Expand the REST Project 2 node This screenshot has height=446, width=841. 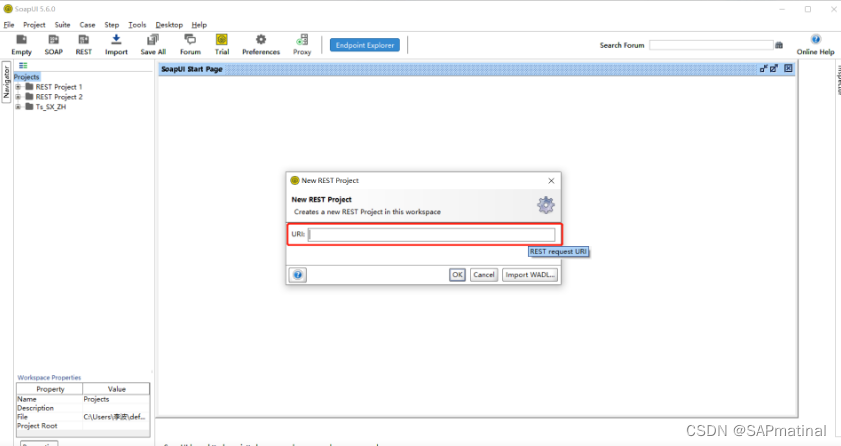click(18, 97)
